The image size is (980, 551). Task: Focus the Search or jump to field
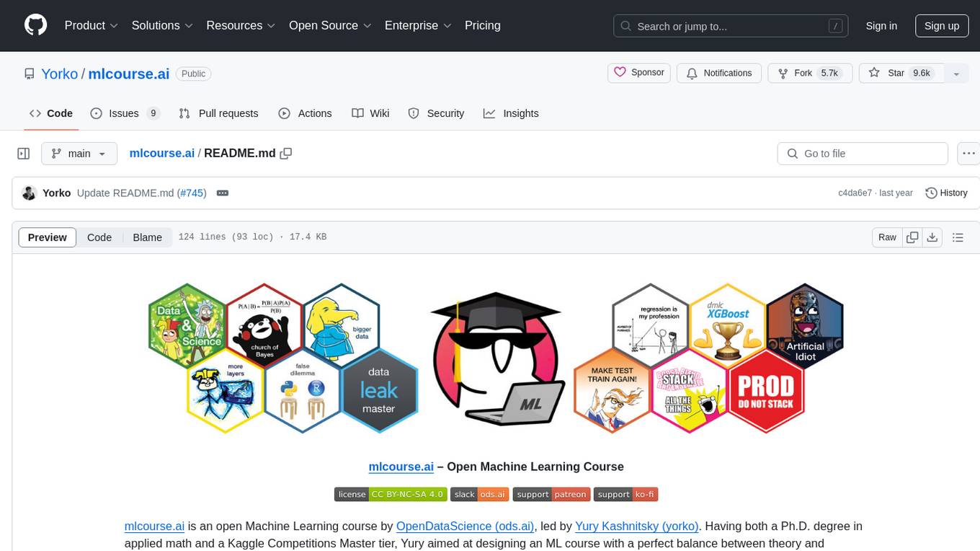coord(732,26)
